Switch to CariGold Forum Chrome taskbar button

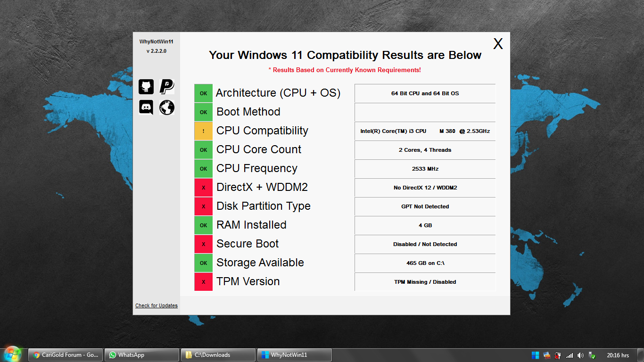66,355
